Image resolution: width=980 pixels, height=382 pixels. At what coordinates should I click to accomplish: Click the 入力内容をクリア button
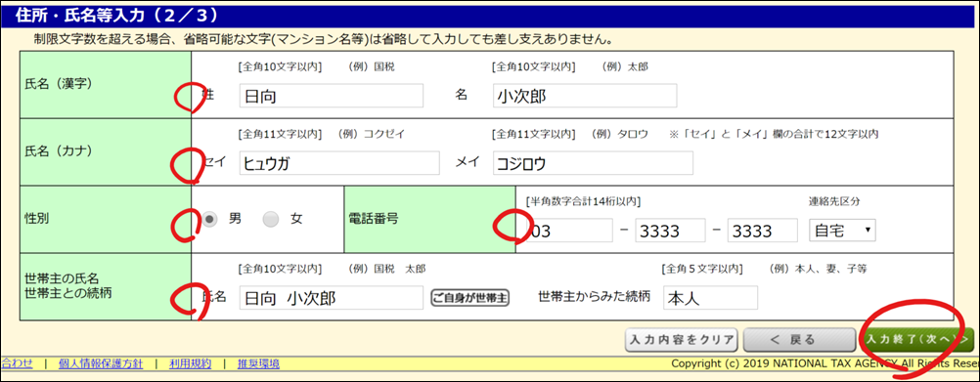coord(682,340)
